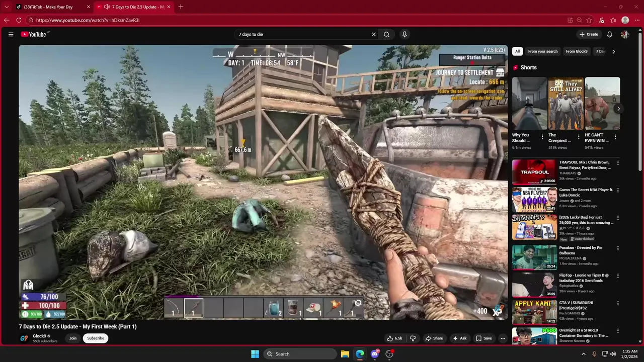
Task: Open the YouTube account avatar menu
Action: tap(625, 34)
